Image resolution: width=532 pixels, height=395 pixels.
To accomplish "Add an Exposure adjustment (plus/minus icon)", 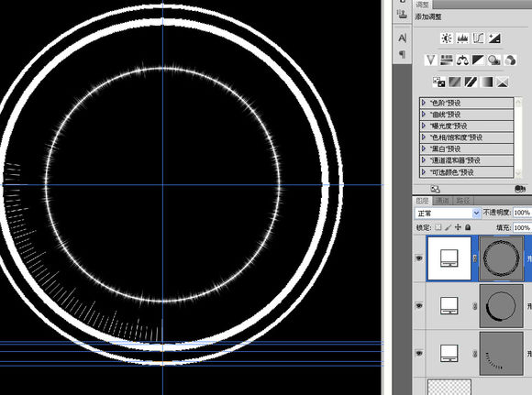I will (494, 38).
